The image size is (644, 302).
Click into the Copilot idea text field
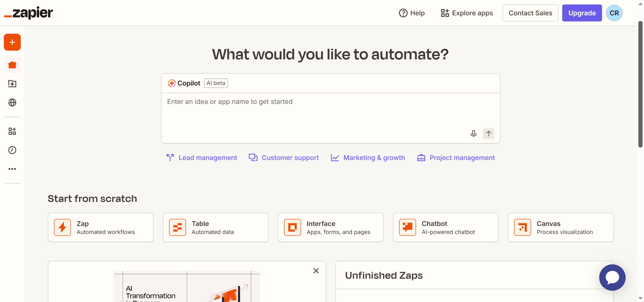point(314,111)
